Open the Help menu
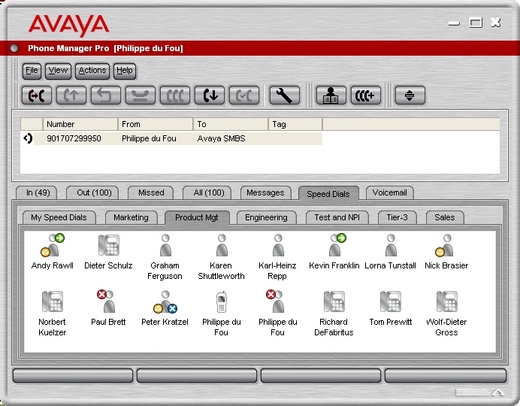The width and height of the screenshot is (520, 406). 124,71
